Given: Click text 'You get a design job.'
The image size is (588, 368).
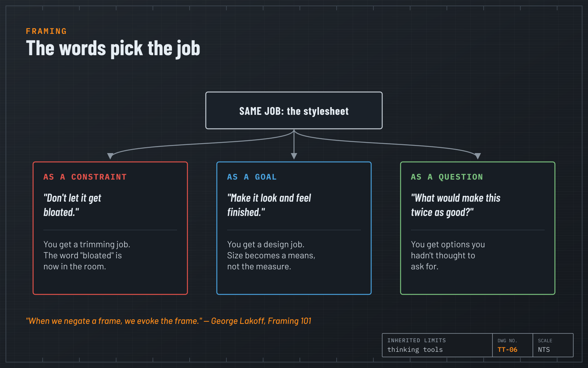Looking at the screenshot, I should pyautogui.click(x=266, y=244).
